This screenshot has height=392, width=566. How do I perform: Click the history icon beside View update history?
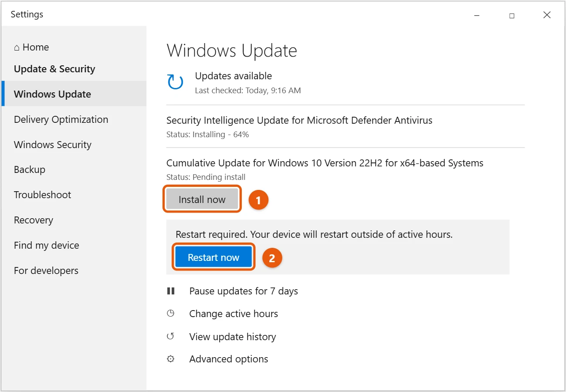click(171, 336)
